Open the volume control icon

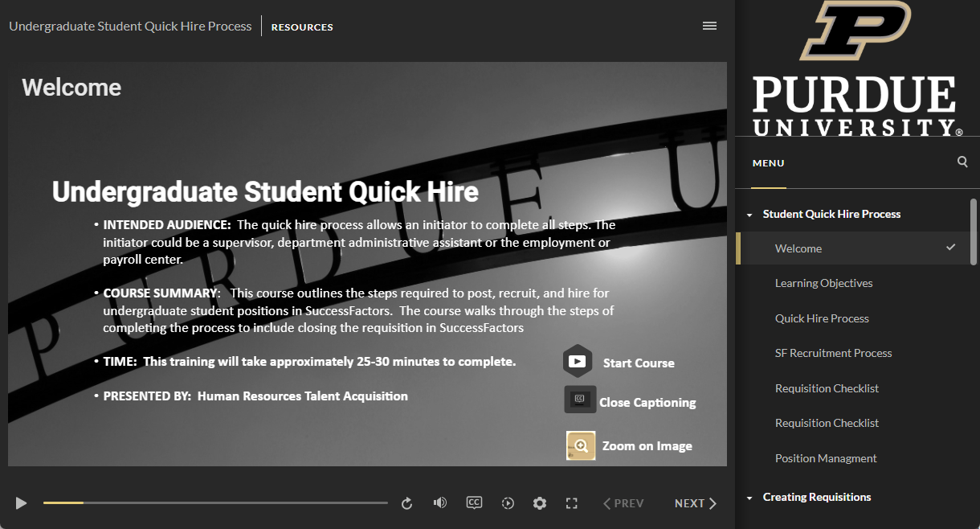[440, 502]
